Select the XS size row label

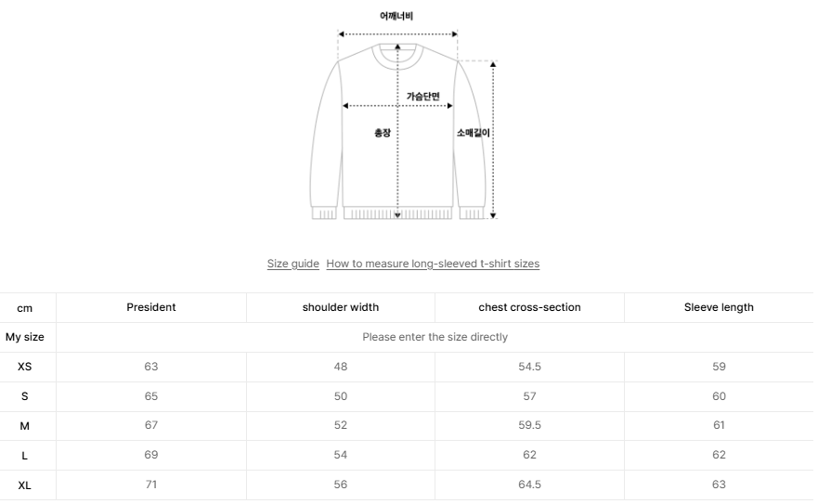pyautogui.click(x=25, y=367)
